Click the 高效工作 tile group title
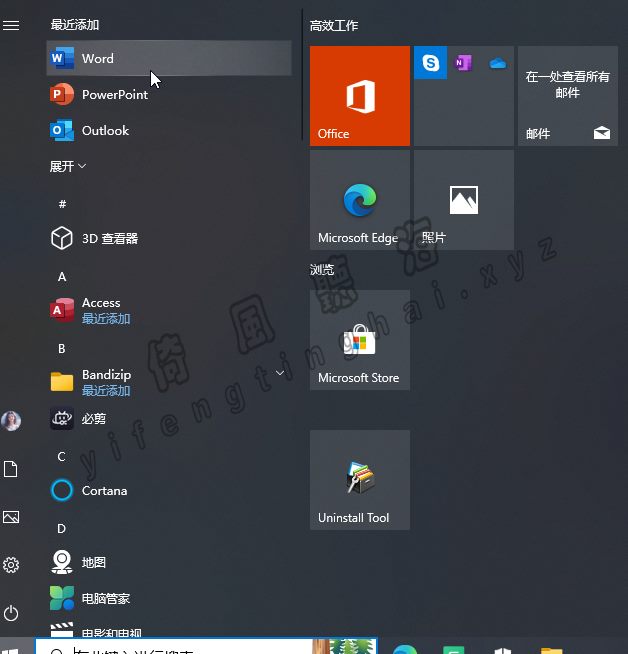The height and width of the screenshot is (654, 628). (x=334, y=26)
